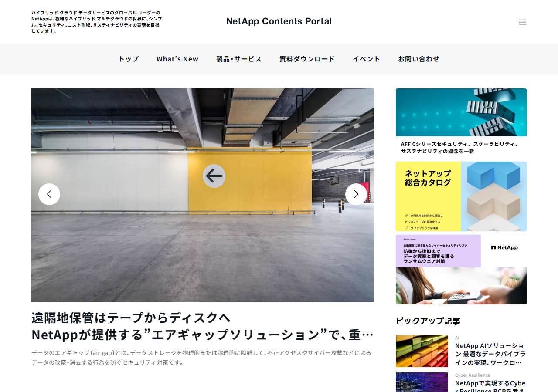Open the hamburger menu icon
This screenshot has width=558, height=392.
coord(522,22)
